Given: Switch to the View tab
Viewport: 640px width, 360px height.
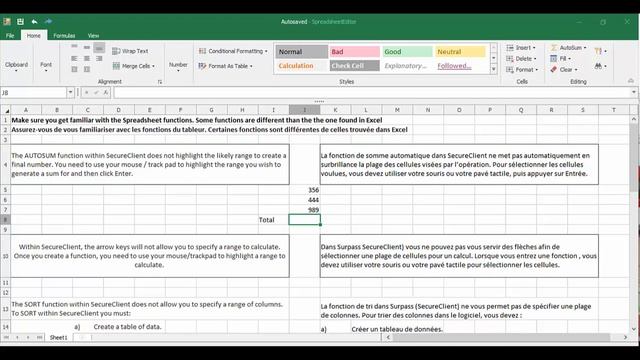Looking at the screenshot, I should 93,36.
